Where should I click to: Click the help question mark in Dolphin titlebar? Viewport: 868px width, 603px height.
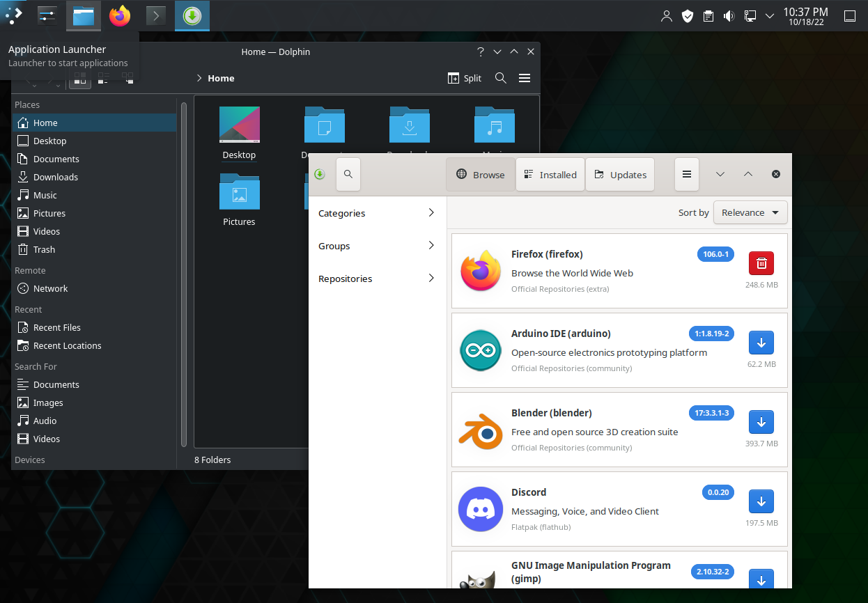481,52
